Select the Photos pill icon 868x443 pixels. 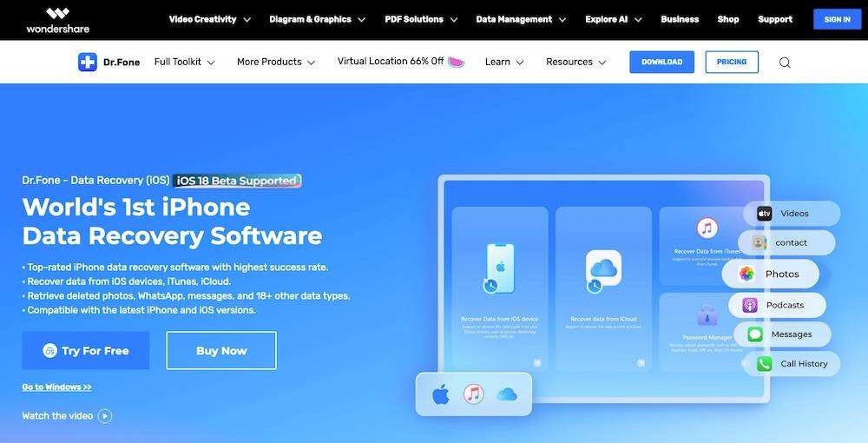(x=746, y=274)
